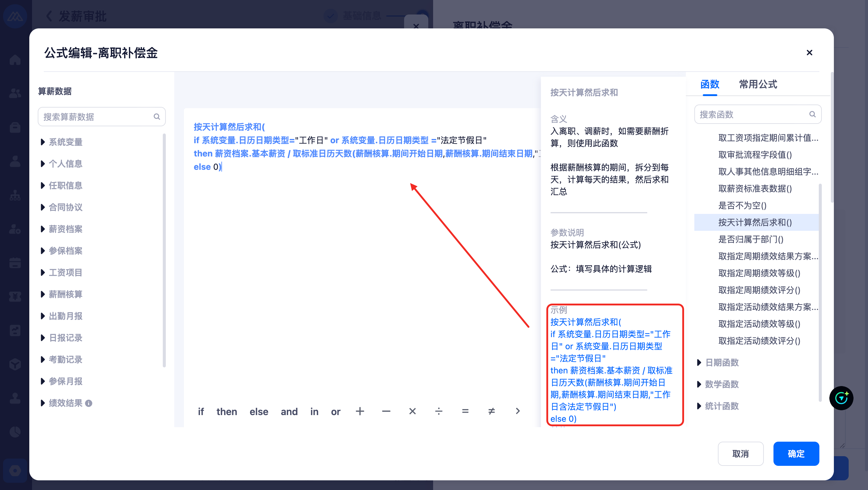Select function 取指定周期绩效评分()

(x=759, y=290)
